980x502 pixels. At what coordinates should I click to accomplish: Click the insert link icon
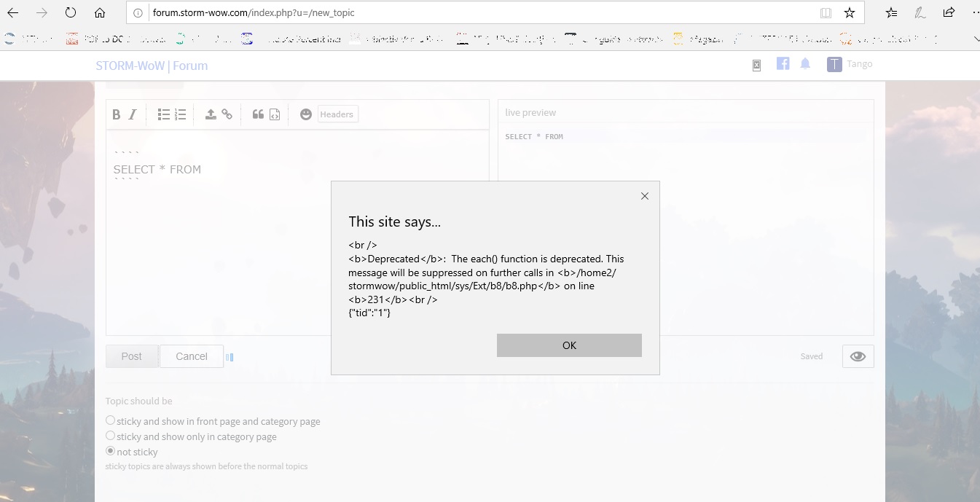(x=227, y=114)
